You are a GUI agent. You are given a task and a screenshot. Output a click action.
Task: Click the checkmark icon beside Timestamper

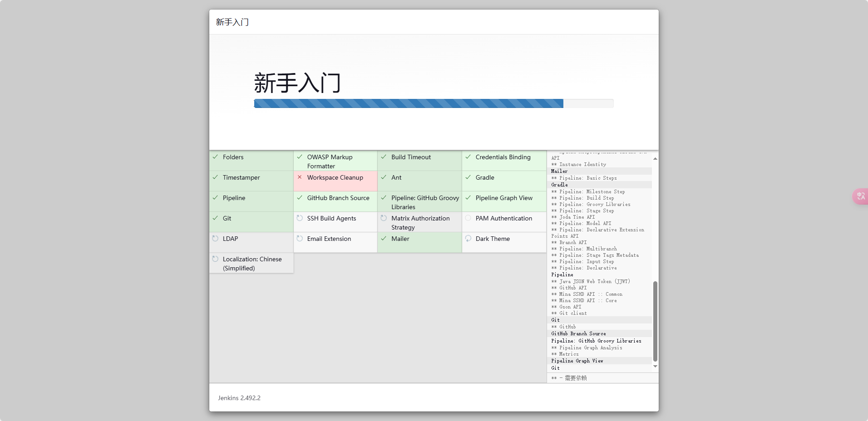[215, 177]
